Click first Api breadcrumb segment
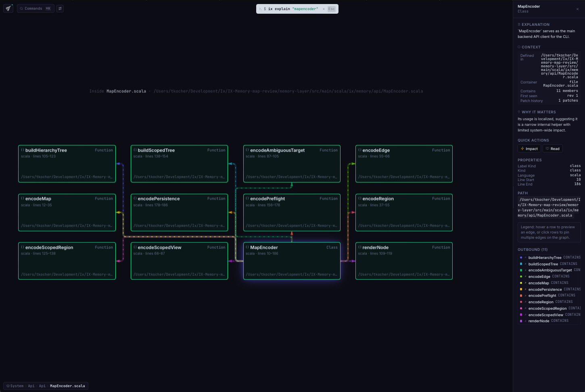 click(31, 386)
